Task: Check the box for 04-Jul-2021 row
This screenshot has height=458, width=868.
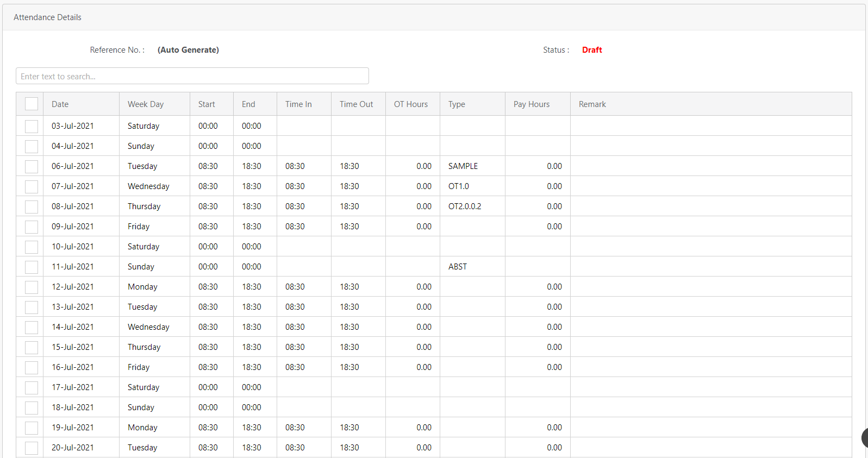Action: click(32, 146)
